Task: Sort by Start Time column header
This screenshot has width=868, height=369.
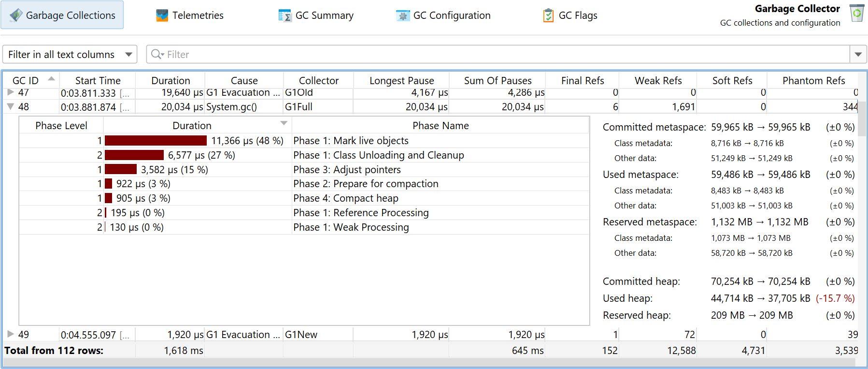Action: 98,80
